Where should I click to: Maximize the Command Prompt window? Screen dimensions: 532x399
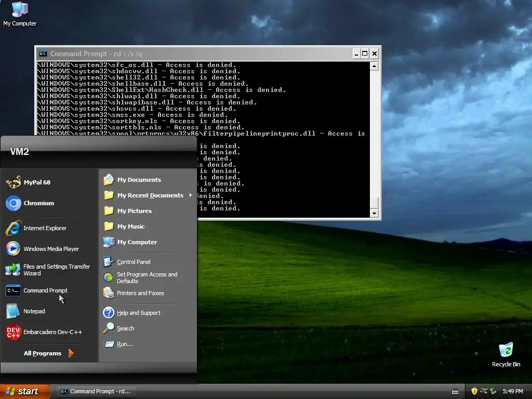tap(365, 54)
